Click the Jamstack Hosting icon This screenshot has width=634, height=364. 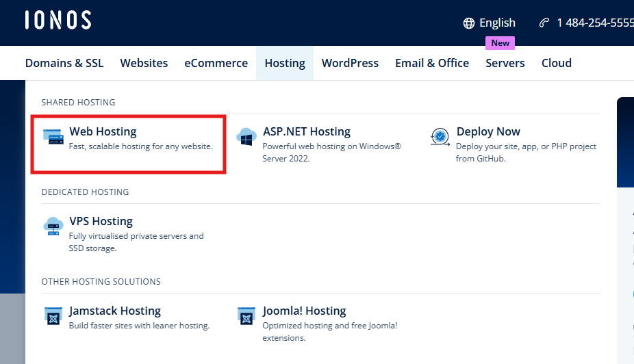pyautogui.click(x=53, y=316)
